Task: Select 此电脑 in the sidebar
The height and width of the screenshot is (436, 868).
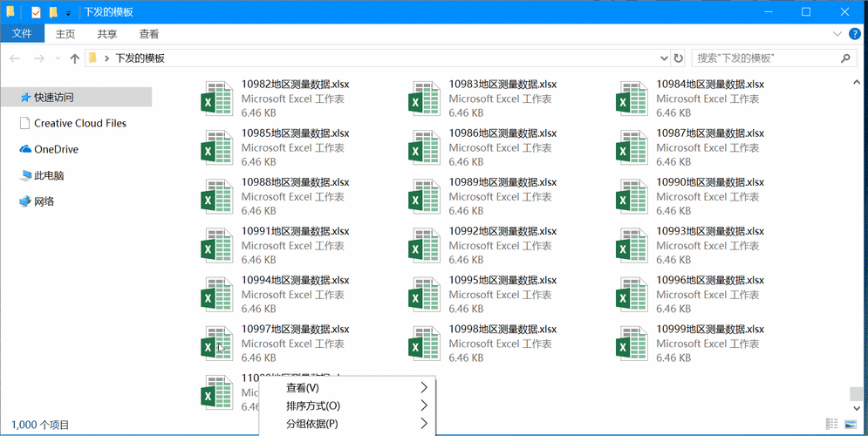Action: (x=48, y=175)
